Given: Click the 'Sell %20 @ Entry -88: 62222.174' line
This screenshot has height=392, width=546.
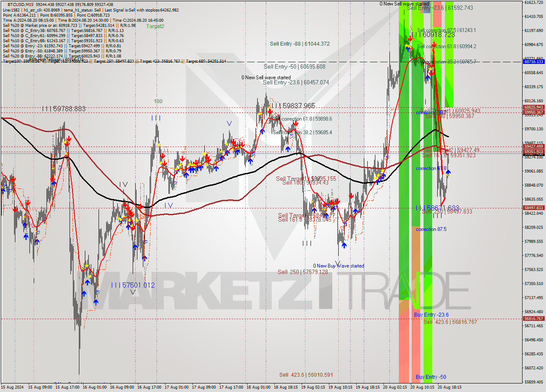Looking at the screenshot, I should click(x=62, y=56).
